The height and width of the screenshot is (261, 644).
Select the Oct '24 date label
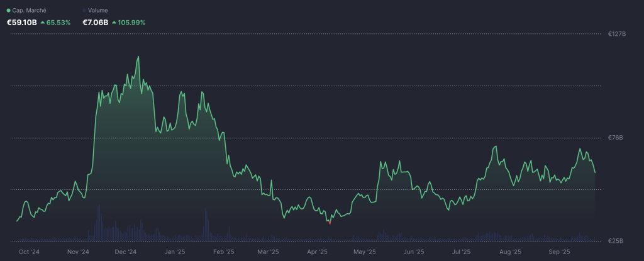pyautogui.click(x=29, y=252)
